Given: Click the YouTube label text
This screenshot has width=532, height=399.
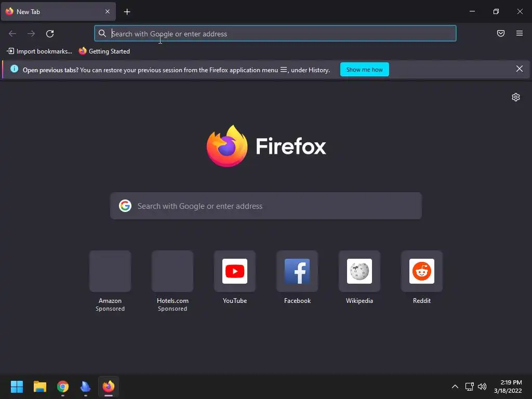Looking at the screenshot, I should (x=235, y=301).
